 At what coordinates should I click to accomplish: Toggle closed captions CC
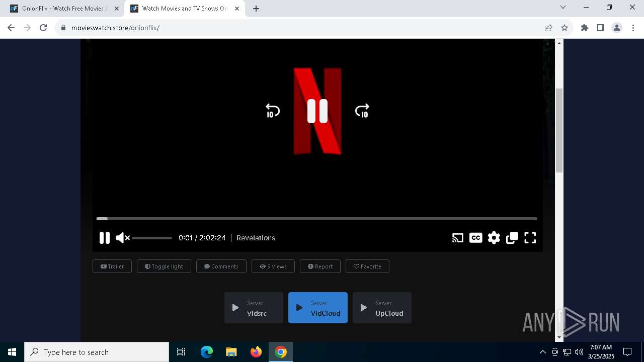[x=475, y=238]
